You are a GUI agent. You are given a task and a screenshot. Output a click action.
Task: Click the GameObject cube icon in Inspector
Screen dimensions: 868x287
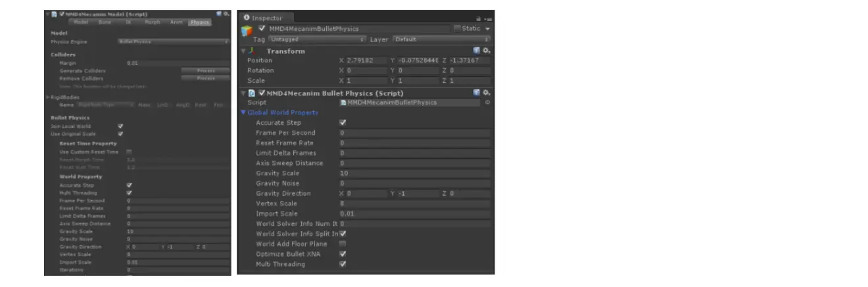(247, 31)
